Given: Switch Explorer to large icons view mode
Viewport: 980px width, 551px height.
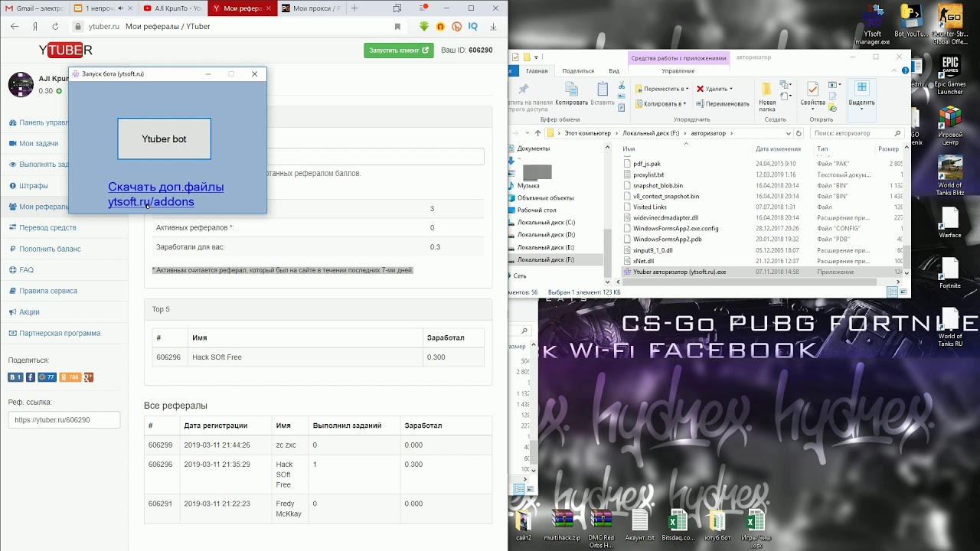Looking at the screenshot, I should click(x=903, y=292).
